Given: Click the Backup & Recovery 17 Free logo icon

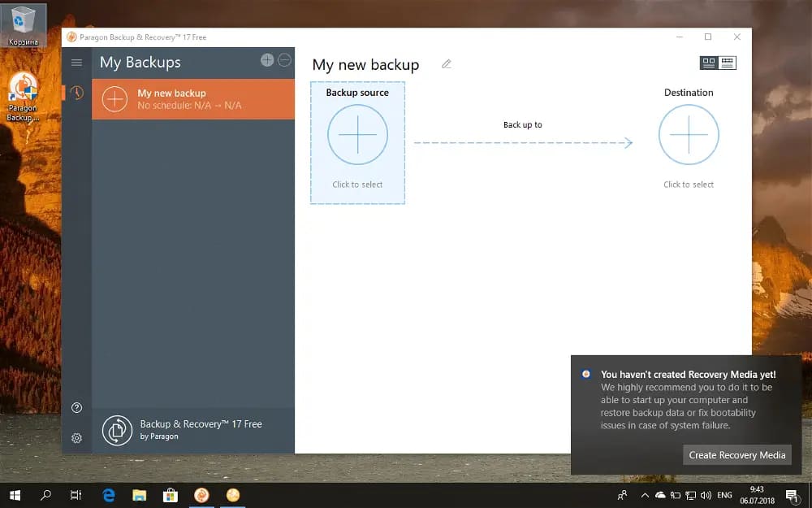Looking at the screenshot, I should point(117,430).
